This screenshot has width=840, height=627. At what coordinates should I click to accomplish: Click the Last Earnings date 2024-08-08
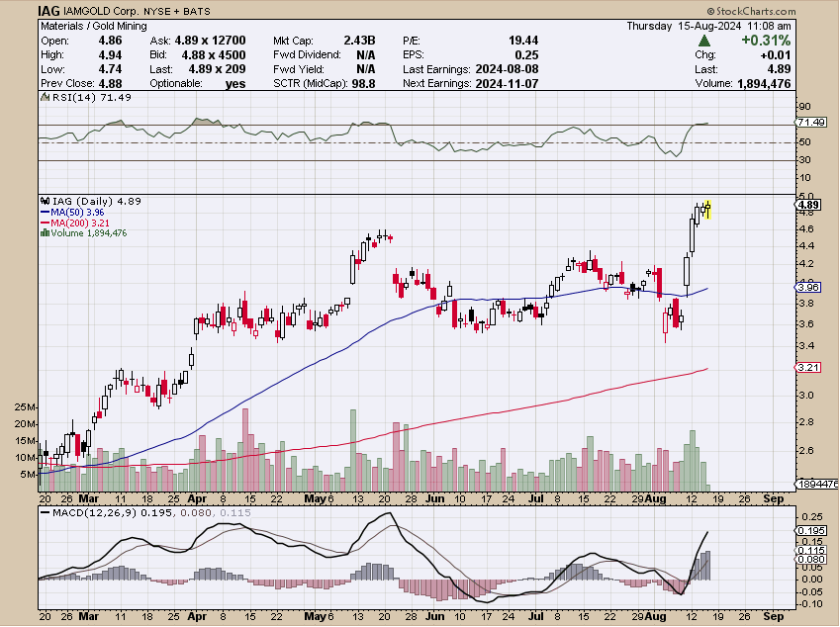coord(507,69)
